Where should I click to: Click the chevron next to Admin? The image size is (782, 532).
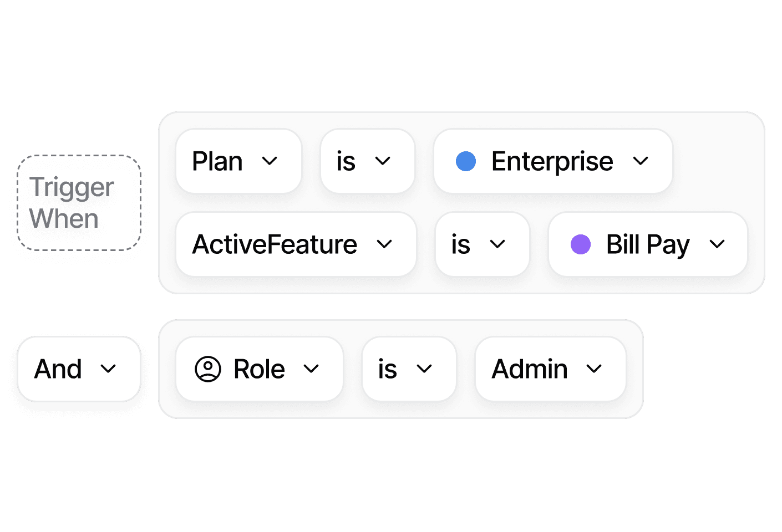tap(595, 369)
